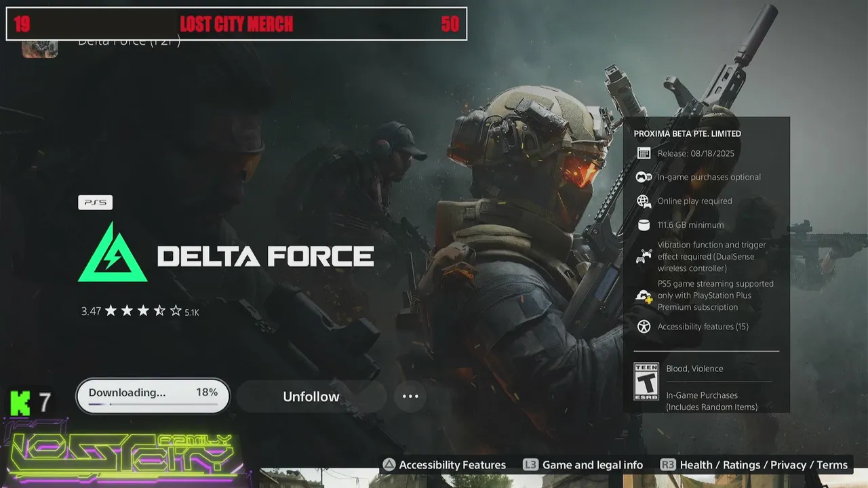Open Game and legal info
Screen dimensions: 868x488
tap(593, 465)
